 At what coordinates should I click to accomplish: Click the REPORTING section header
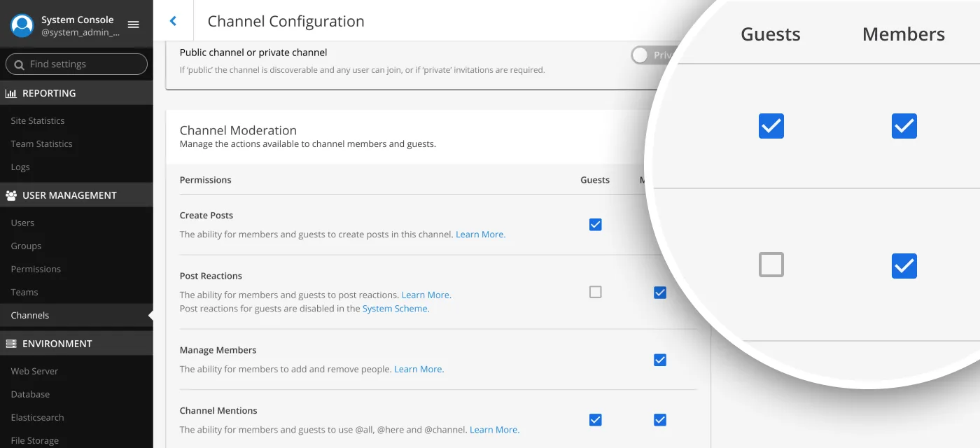tap(76, 93)
